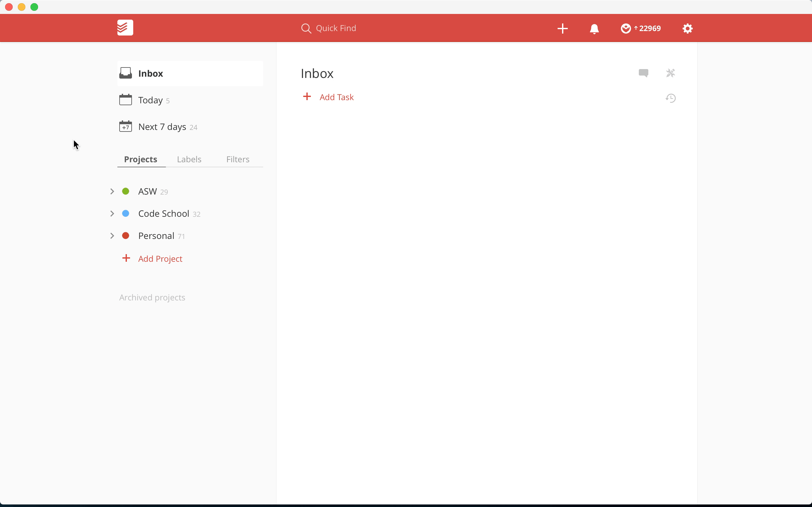Open Inbox project comments icon
The image size is (812, 507).
coord(643,73)
